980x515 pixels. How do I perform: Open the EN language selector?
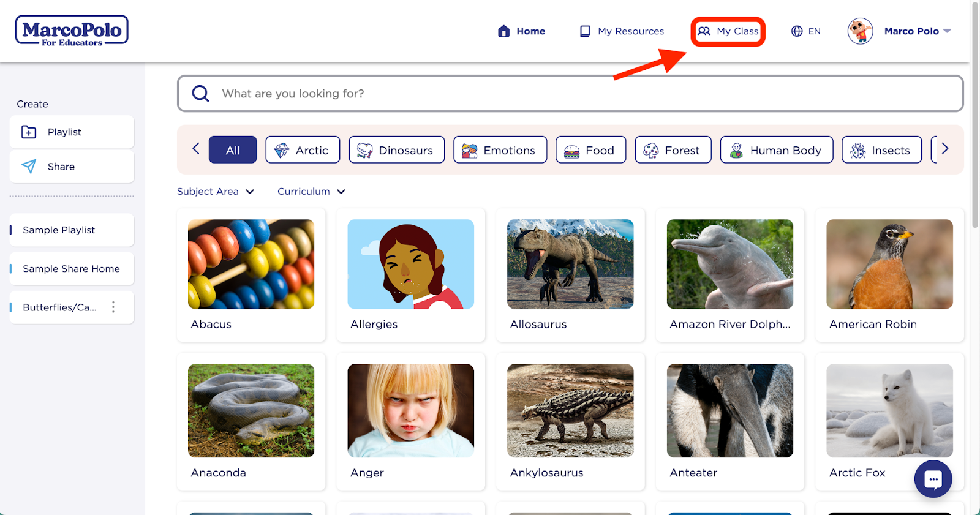coord(806,31)
